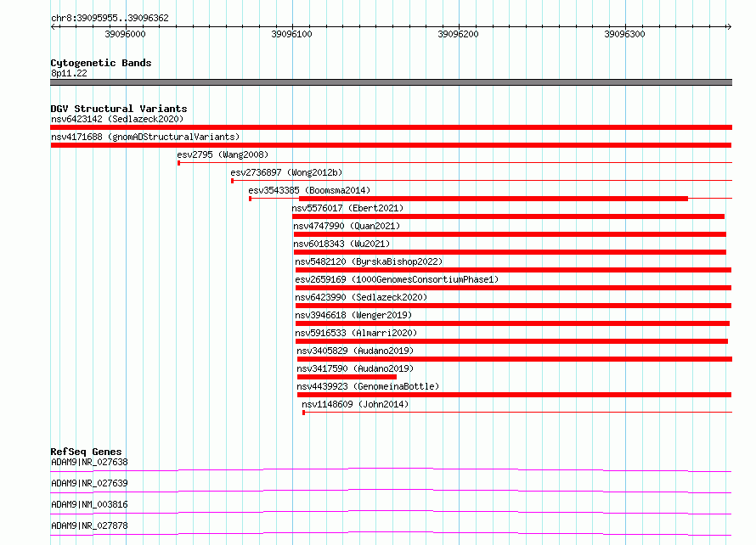Click the chr8:39095955..39096362 region label
Image resolution: width=756 pixels, height=545 pixels.
110,19
